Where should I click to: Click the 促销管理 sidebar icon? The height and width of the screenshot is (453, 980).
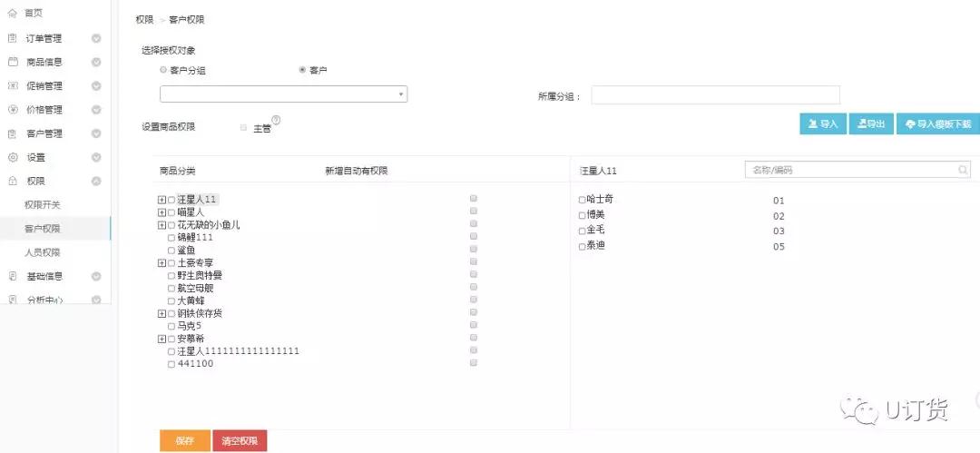[13, 85]
